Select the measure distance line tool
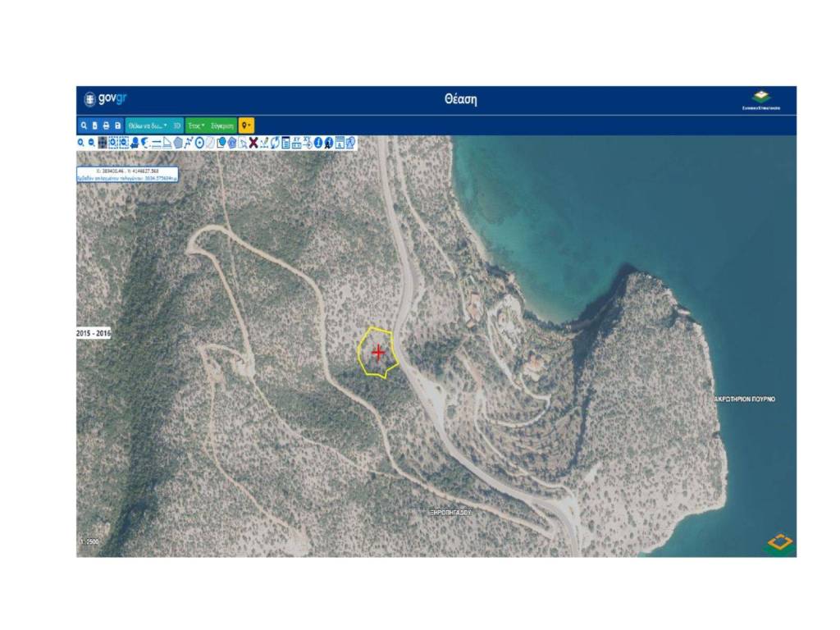 click(156, 143)
